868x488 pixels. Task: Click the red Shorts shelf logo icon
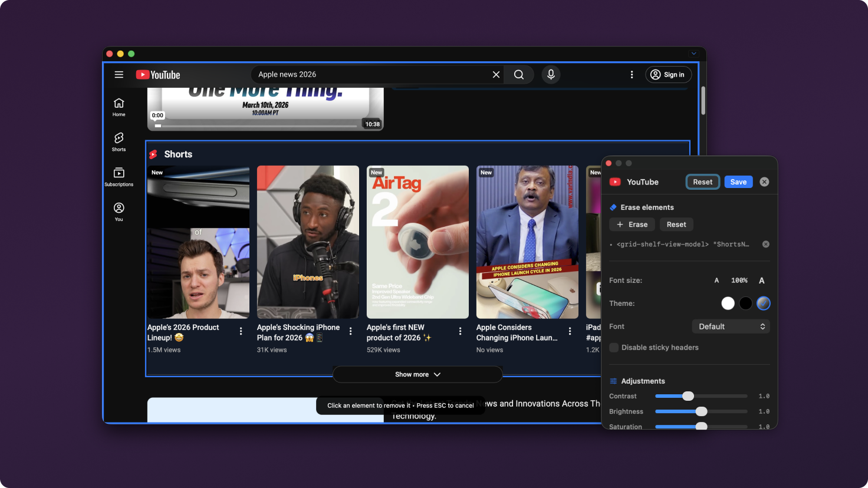point(153,154)
